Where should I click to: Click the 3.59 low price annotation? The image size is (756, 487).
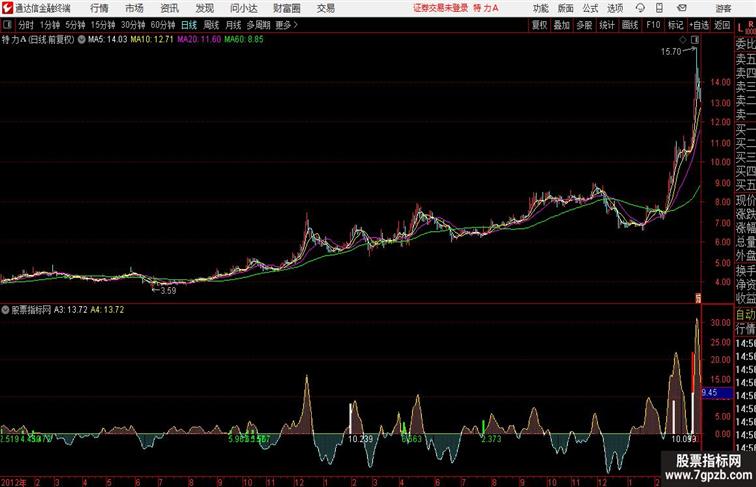(168, 291)
